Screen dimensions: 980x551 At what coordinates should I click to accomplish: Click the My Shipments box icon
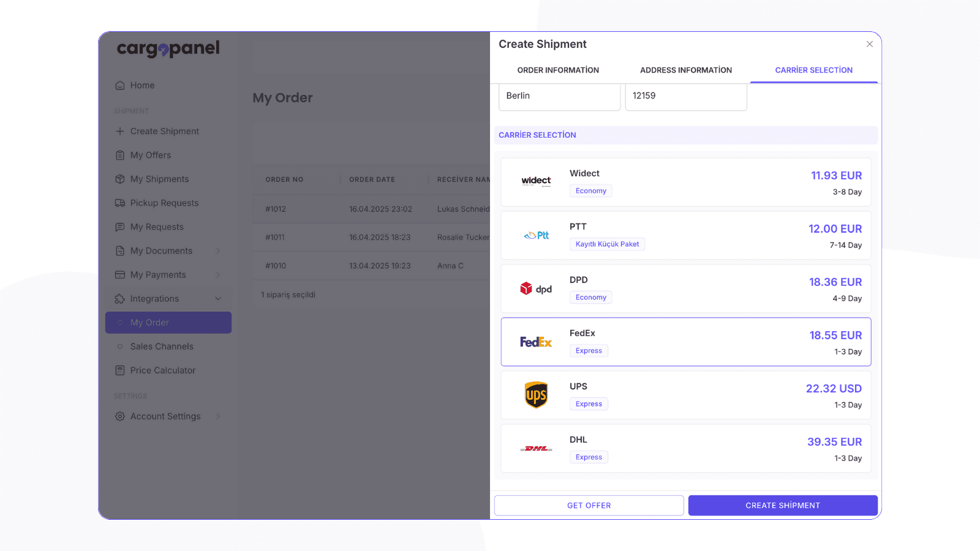point(120,179)
